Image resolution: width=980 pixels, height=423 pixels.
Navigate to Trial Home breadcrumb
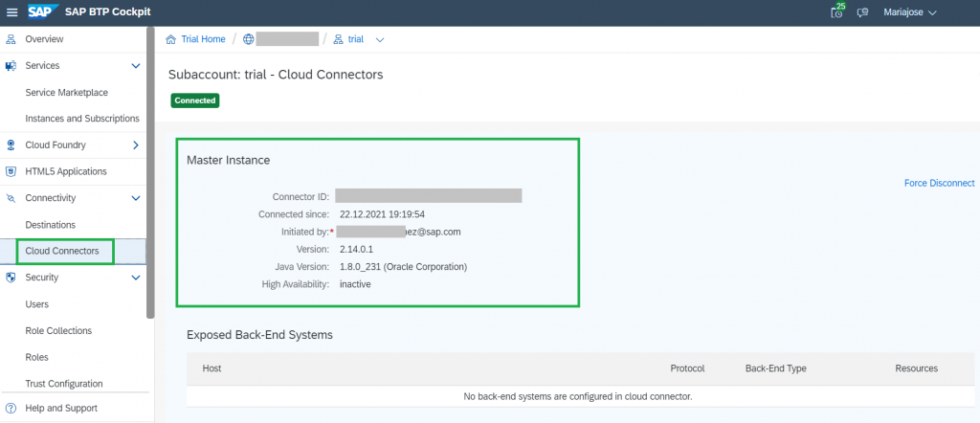pos(203,39)
